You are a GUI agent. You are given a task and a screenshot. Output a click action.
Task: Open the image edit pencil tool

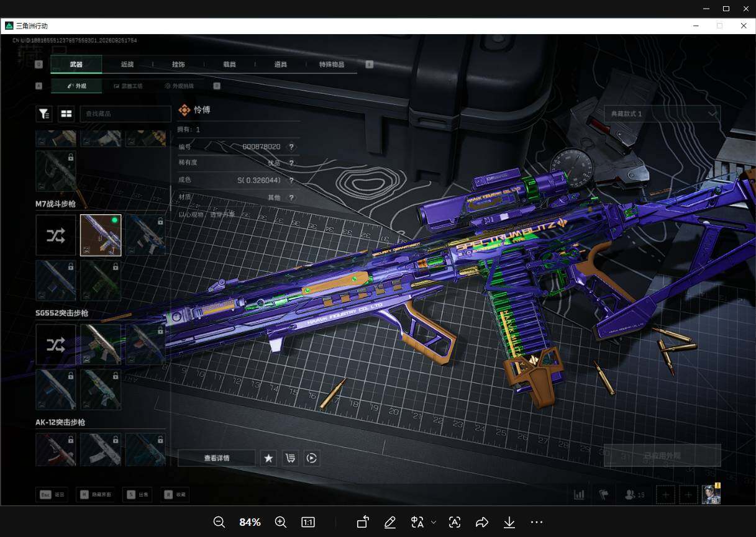pyautogui.click(x=390, y=522)
